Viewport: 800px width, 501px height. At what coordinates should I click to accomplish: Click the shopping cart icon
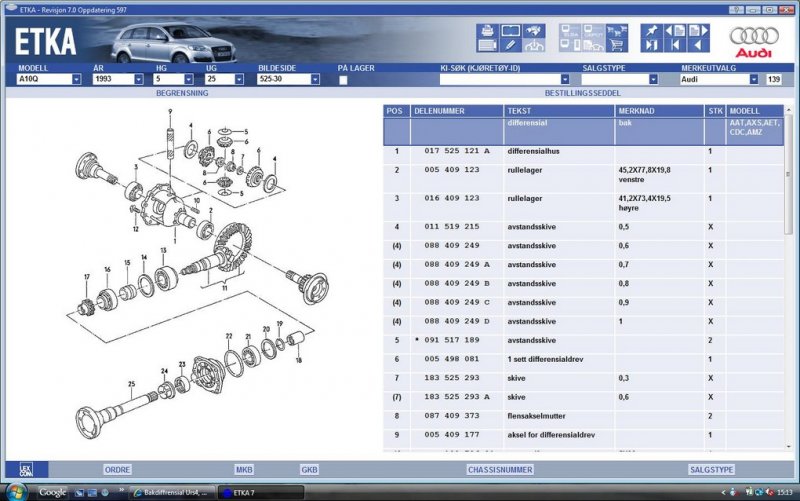tap(616, 45)
